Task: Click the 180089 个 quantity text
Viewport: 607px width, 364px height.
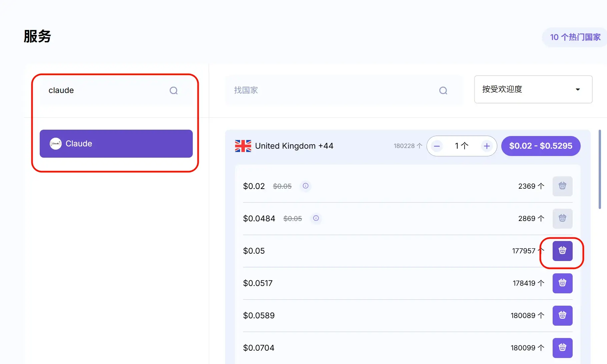Action: [527, 315]
